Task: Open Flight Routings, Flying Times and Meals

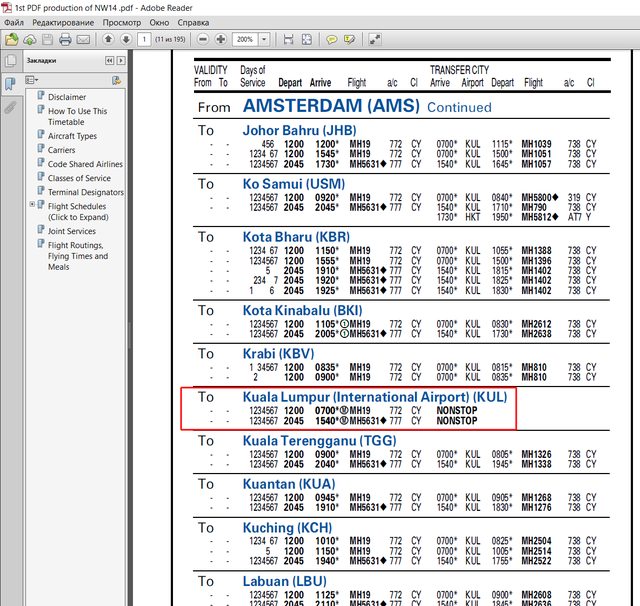Action: coord(78,256)
